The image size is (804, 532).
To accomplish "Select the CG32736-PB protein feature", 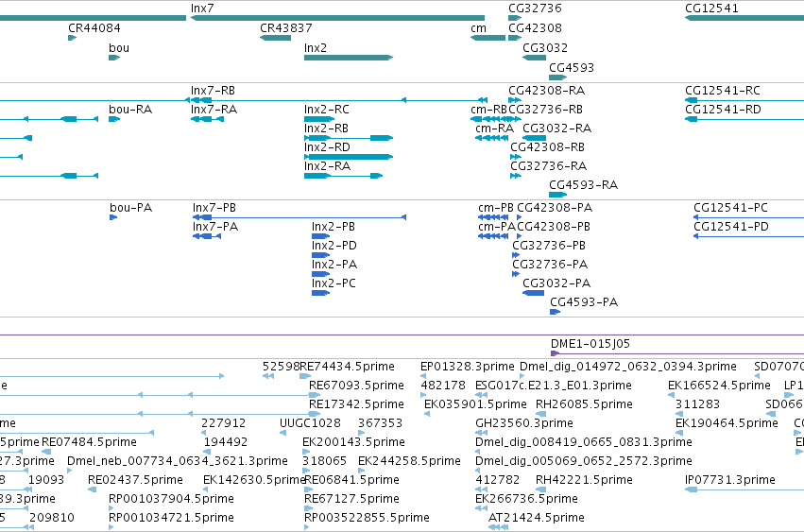I will pyautogui.click(x=516, y=255).
